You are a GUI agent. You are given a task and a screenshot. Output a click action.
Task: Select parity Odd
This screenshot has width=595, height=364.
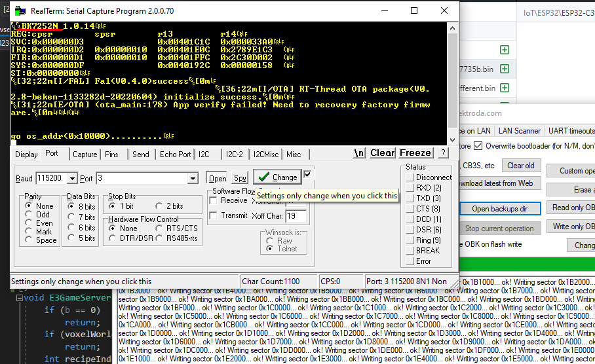coord(28,214)
